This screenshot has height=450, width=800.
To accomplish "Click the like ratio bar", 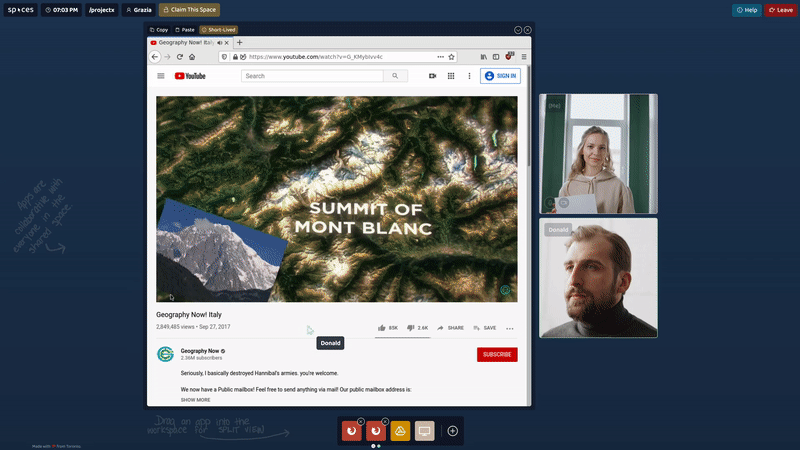I will [x=403, y=337].
